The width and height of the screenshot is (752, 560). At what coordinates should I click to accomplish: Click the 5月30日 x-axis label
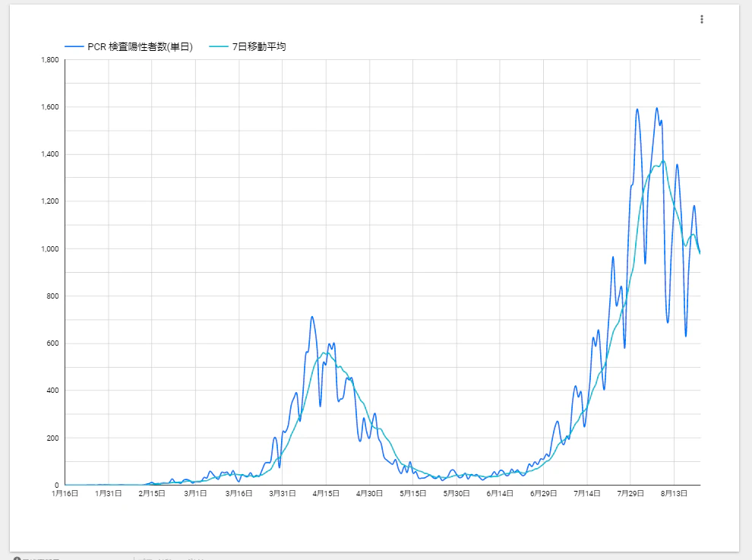click(x=457, y=493)
